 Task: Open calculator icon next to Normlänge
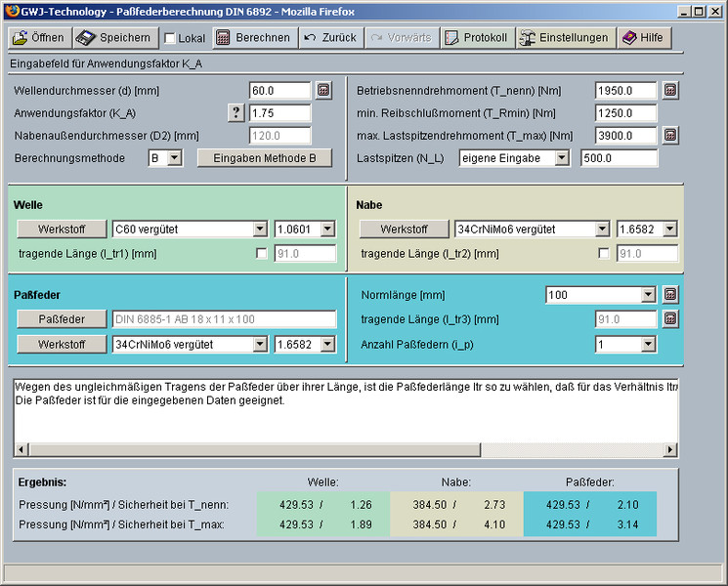(x=670, y=294)
